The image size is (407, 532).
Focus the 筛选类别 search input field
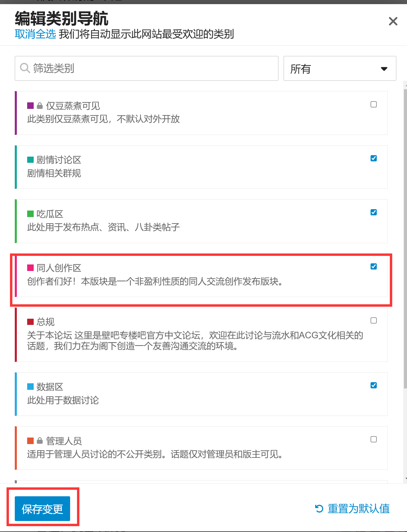click(151, 68)
